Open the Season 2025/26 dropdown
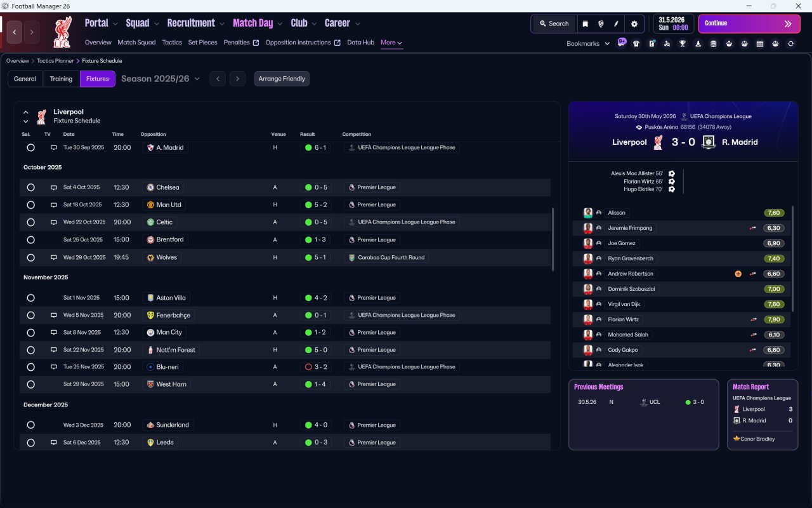This screenshot has height=508, width=812. pyautogui.click(x=160, y=79)
